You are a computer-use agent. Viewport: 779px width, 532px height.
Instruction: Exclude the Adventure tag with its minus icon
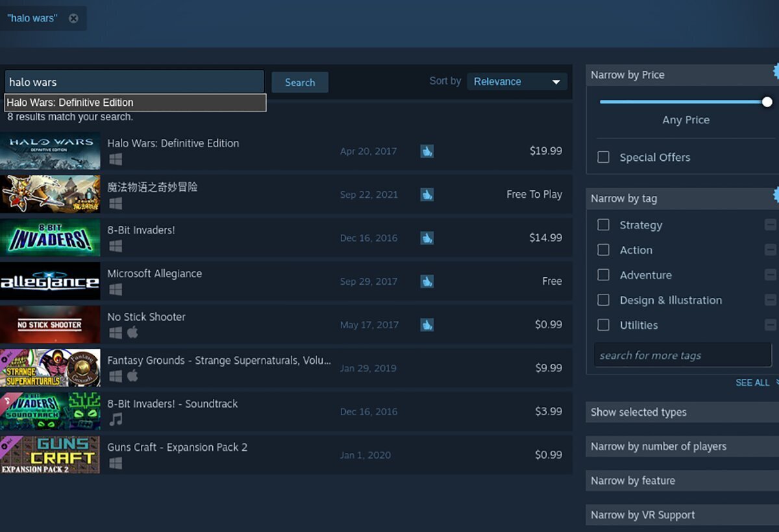771,275
